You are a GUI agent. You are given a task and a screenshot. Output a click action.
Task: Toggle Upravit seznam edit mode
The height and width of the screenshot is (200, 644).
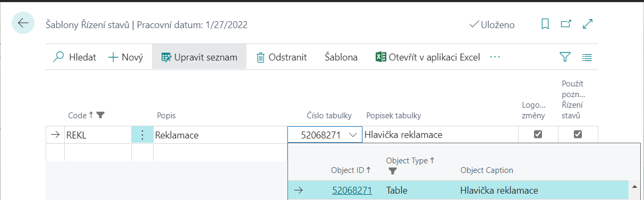199,57
